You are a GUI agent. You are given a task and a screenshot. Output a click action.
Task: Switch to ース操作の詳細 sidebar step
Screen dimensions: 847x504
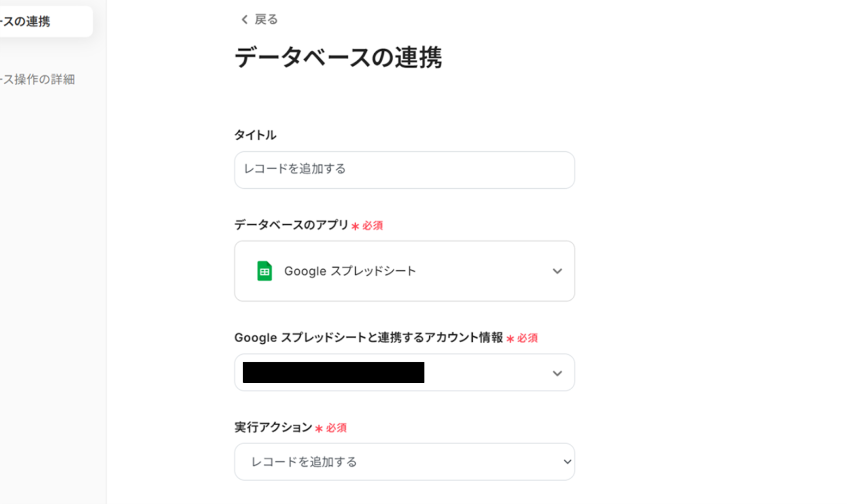pyautogui.click(x=38, y=79)
